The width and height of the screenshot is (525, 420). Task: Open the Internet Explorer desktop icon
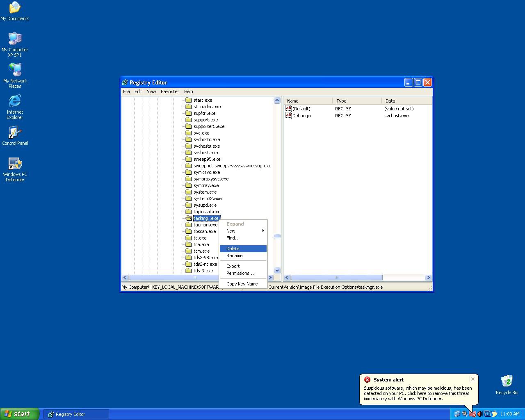pyautogui.click(x=15, y=102)
